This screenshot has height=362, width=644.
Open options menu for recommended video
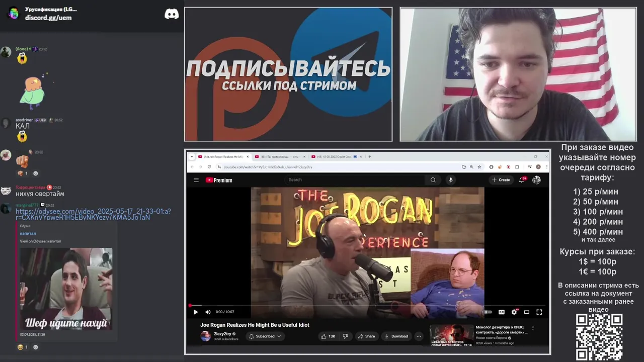click(533, 328)
